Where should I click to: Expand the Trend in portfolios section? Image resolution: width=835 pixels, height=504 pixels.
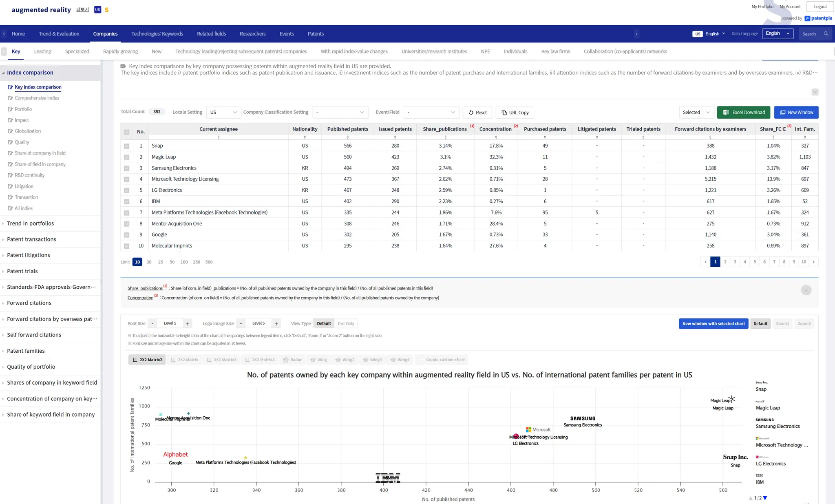click(30, 223)
